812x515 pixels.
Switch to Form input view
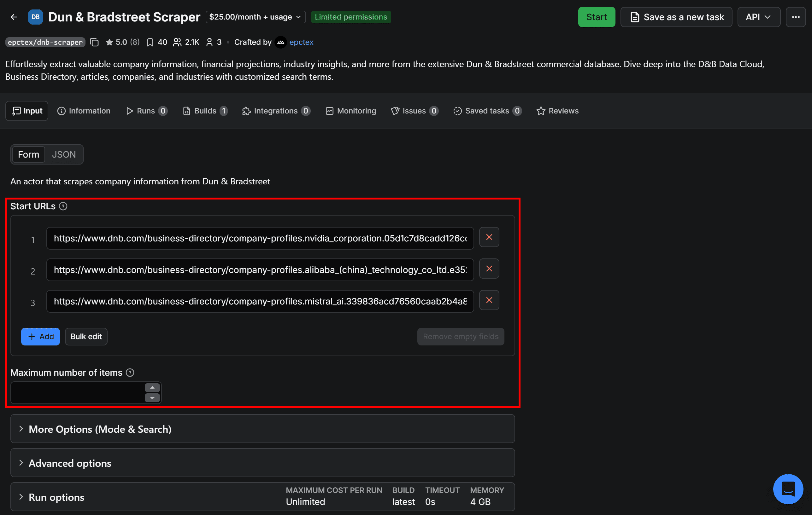(x=29, y=155)
